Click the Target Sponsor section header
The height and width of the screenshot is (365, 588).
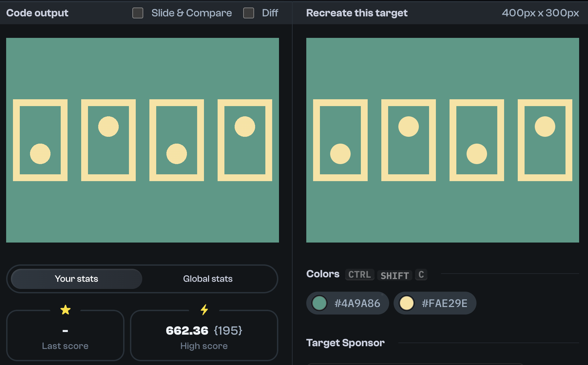click(x=346, y=343)
